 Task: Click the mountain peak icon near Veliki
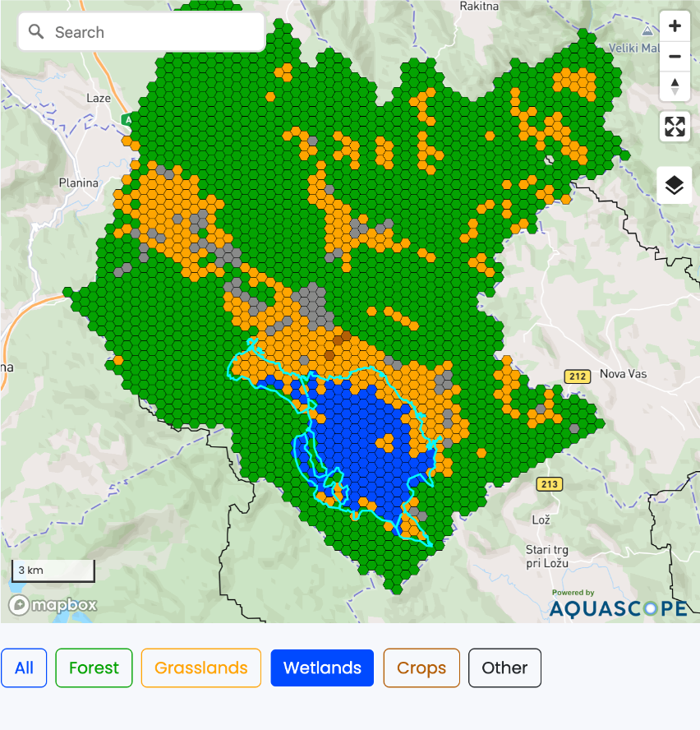coord(647,31)
